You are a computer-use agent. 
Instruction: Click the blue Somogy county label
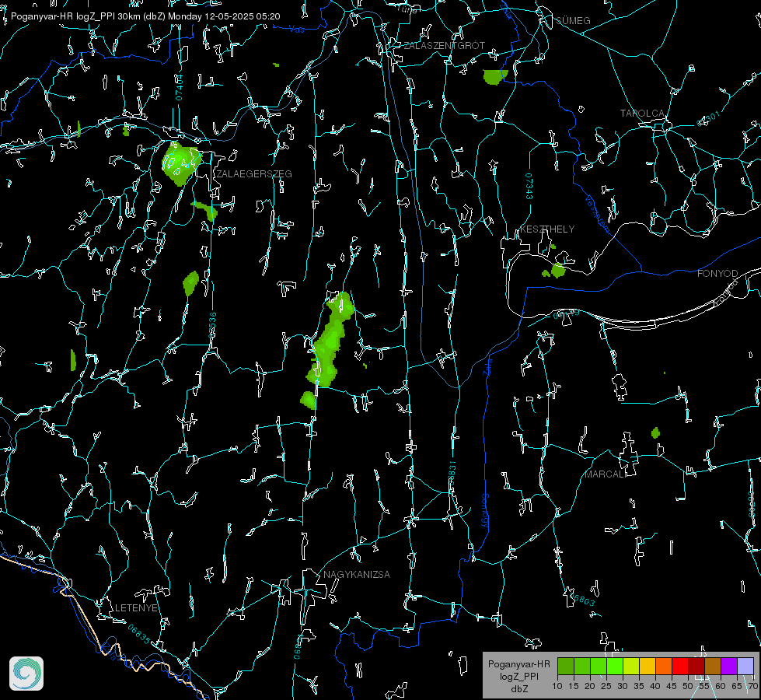pyautogui.click(x=485, y=511)
